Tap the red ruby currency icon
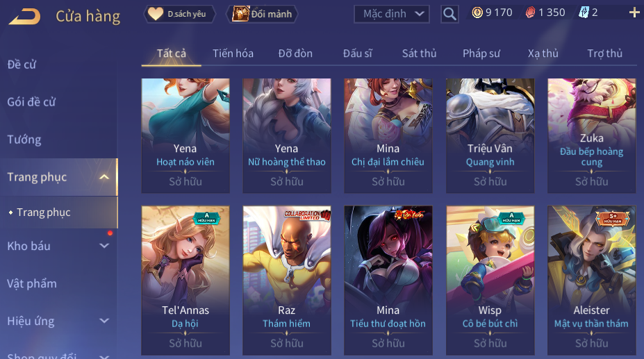 (530, 12)
